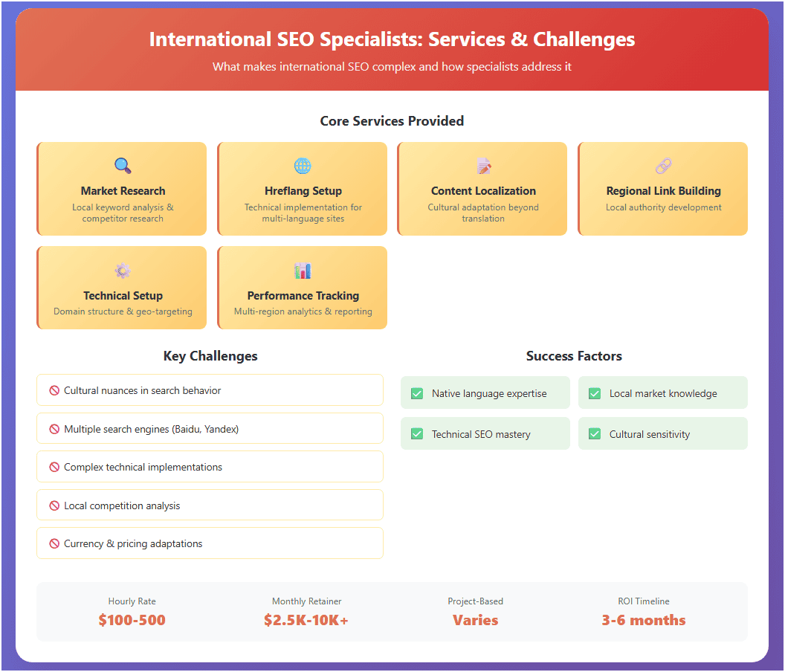The height and width of the screenshot is (672, 785).
Task: Click the checkmark next to Cultural sensitivity
Action: tap(595, 434)
